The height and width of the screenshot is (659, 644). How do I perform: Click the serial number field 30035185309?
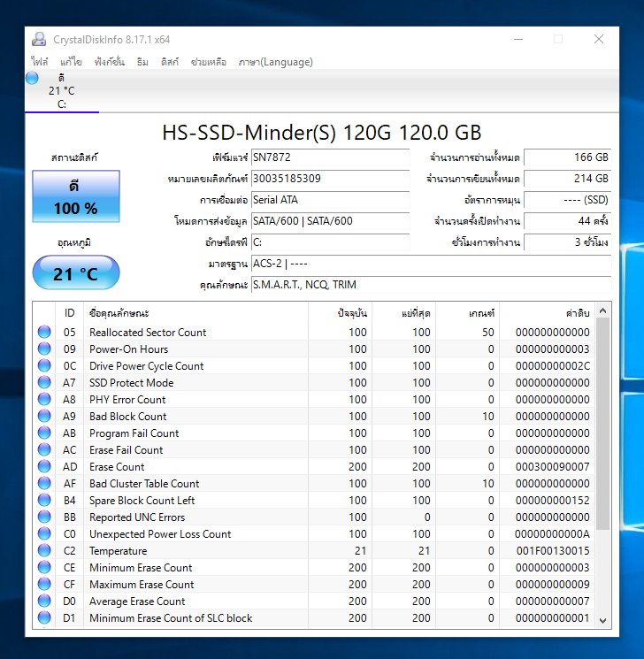tap(329, 179)
